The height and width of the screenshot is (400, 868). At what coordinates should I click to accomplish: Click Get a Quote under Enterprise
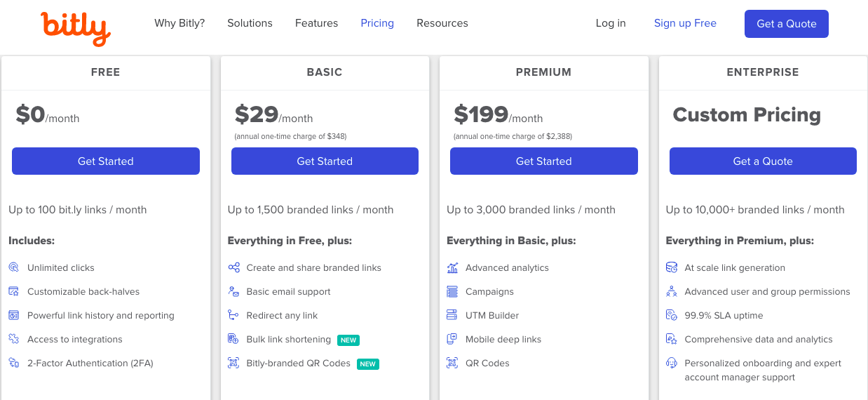[x=763, y=161]
